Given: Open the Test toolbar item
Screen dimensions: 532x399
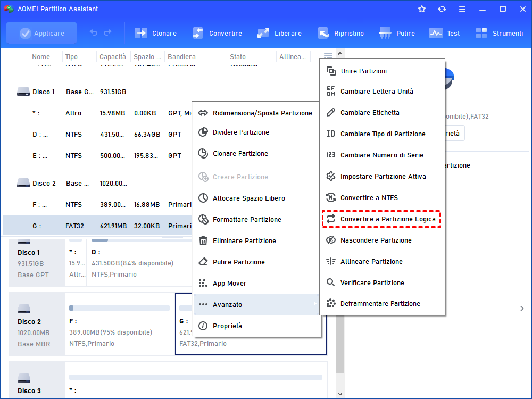Looking at the screenshot, I should coord(444,33).
